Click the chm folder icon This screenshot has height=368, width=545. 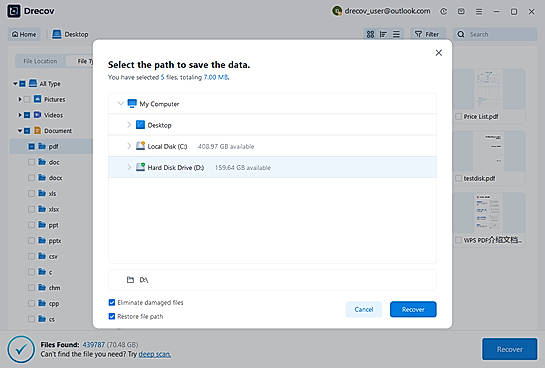pos(42,287)
